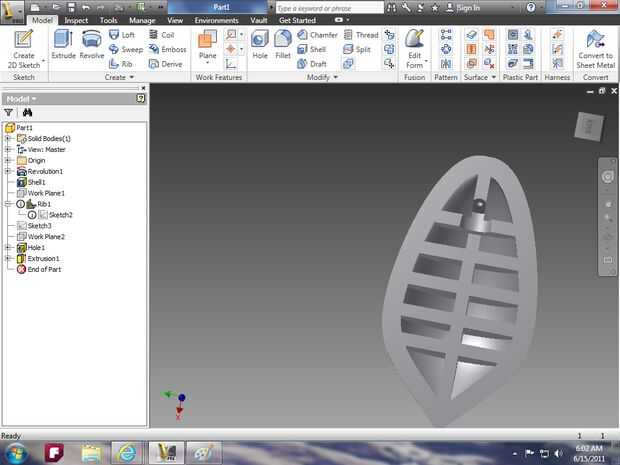Collapse the Rib1 node in browser
The height and width of the screenshot is (465, 620).
pyautogui.click(x=8, y=204)
